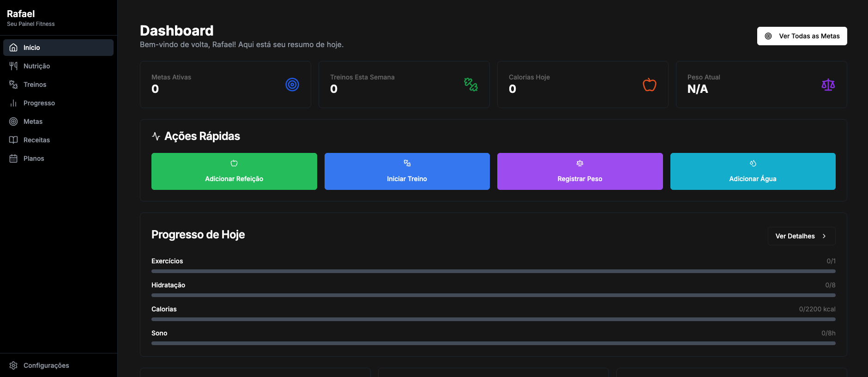Click the pulse icon next to Ações Rápidas
The height and width of the screenshot is (377, 868).
156,136
